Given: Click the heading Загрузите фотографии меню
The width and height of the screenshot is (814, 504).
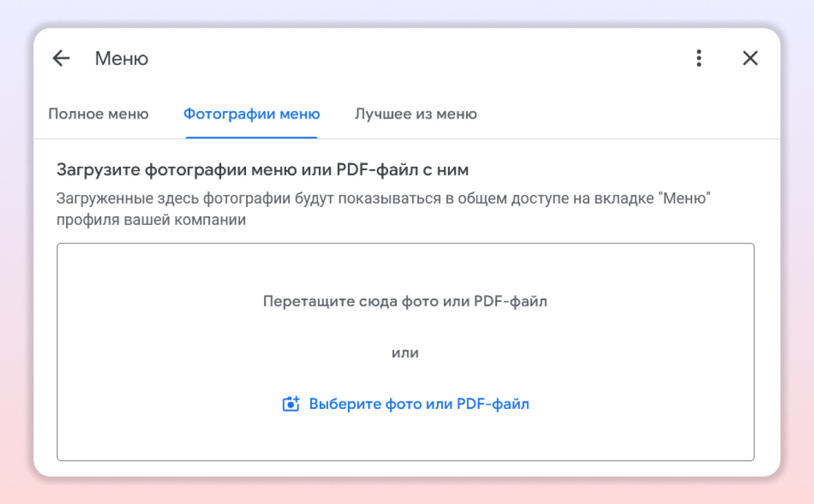Looking at the screenshot, I should [263, 170].
